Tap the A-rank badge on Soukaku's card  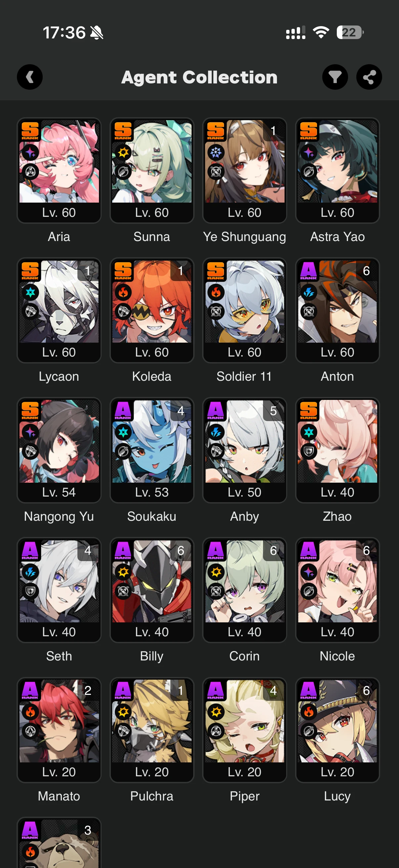[123, 410]
